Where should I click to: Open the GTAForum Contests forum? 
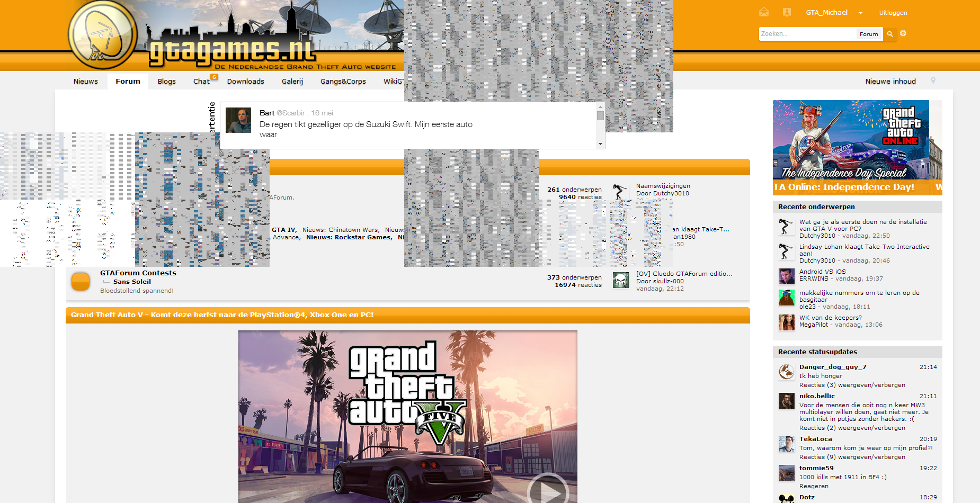(138, 273)
